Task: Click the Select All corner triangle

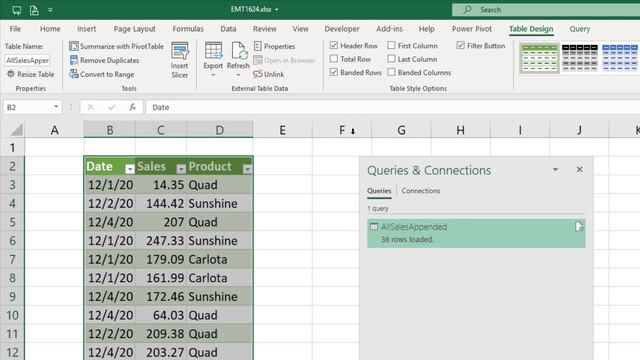Action: [17, 130]
